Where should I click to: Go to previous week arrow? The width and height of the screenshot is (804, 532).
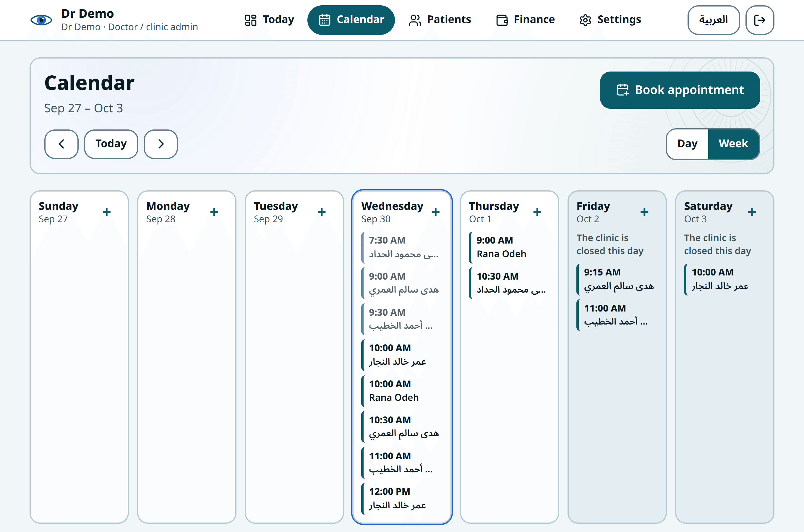[x=61, y=144]
